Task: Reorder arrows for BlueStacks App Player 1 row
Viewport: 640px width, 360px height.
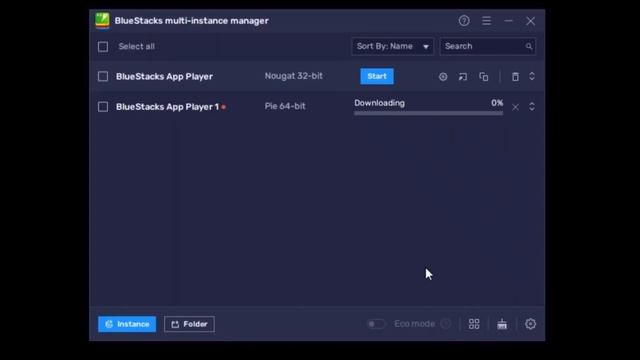Action: tap(531, 107)
